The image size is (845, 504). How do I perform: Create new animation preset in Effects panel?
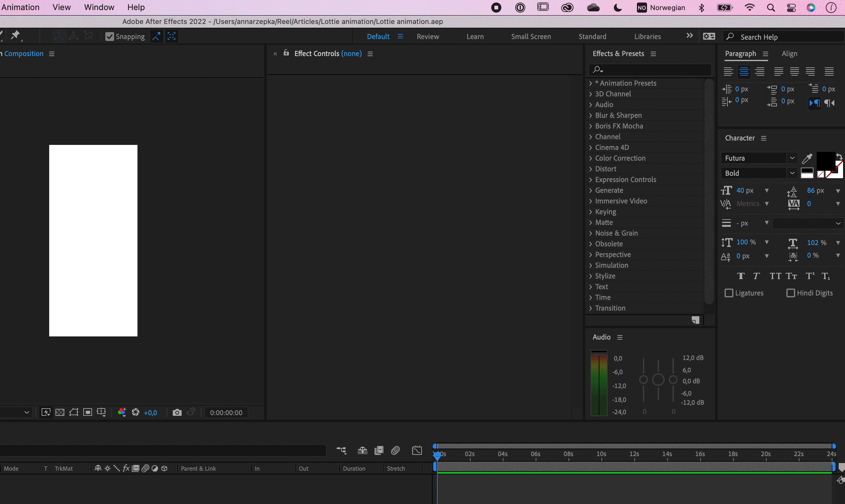pos(696,320)
